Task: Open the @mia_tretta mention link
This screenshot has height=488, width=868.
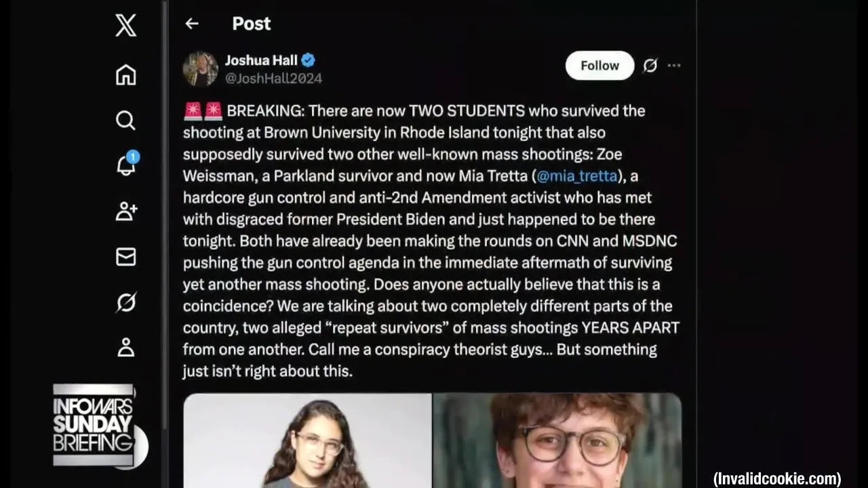Action: (x=577, y=176)
